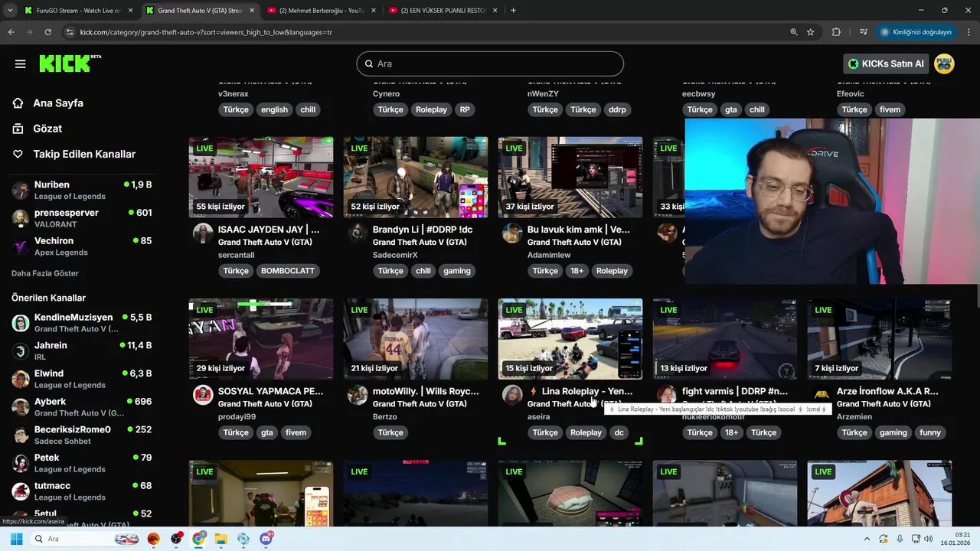Open Lina Roleplay stream thumbnail
This screenshot has width=980, height=551.
coord(570,339)
